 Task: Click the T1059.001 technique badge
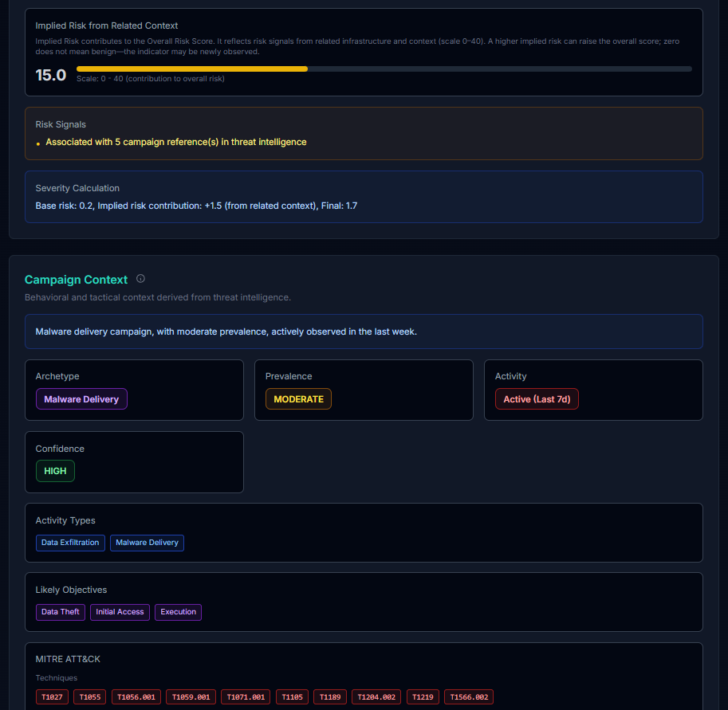click(x=191, y=696)
